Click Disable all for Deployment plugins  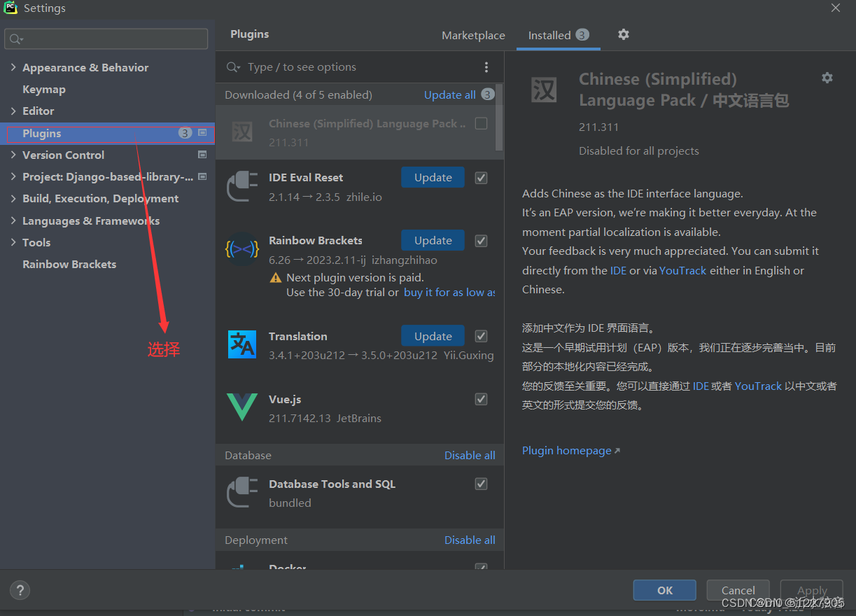point(470,540)
